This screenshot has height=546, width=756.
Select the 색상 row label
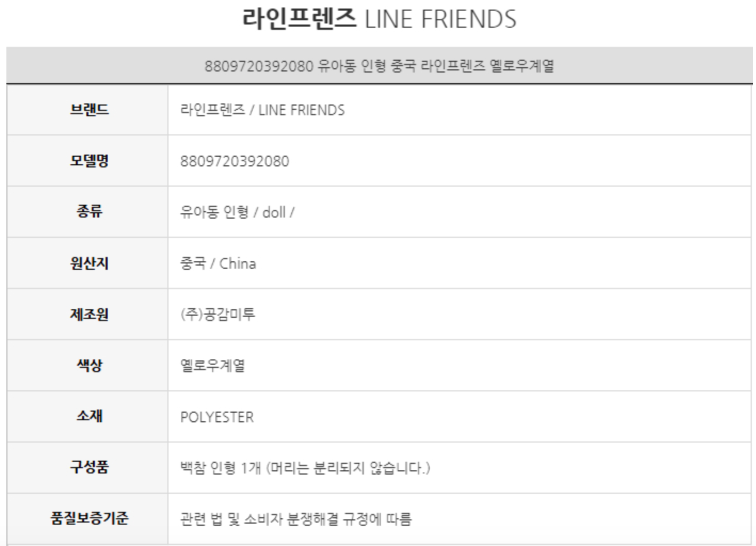click(x=89, y=366)
